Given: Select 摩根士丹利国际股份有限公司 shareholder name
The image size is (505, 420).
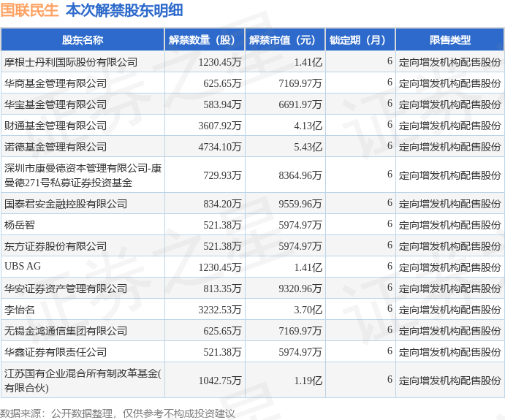Looking at the screenshot, I should pyautogui.click(x=71, y=62).
